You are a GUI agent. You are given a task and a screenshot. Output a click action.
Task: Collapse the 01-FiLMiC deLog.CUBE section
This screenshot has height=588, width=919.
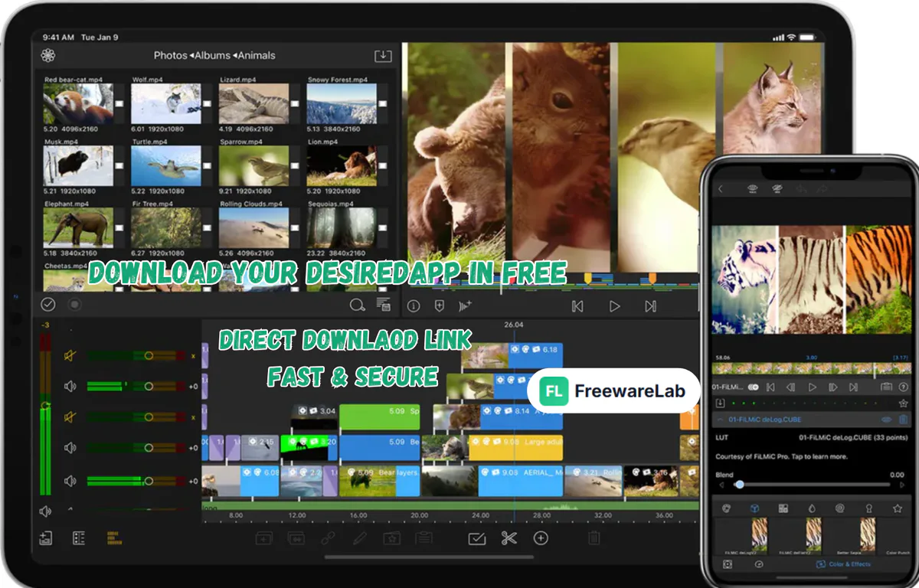click(720, 420)
